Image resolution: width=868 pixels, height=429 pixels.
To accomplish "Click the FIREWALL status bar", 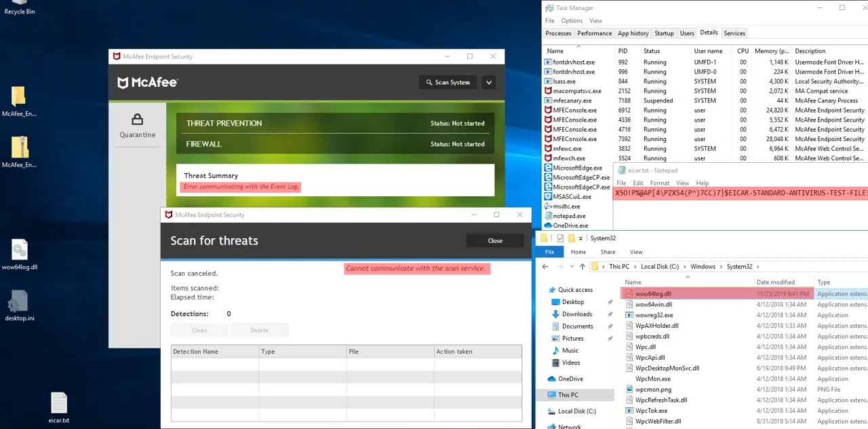I will pyautogui.click(x=335, y=144).
